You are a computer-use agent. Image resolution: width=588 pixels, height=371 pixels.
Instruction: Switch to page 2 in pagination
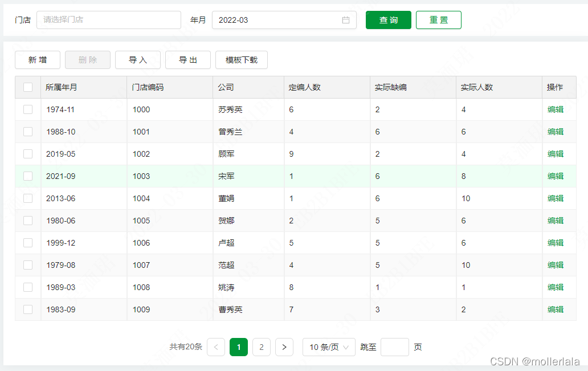(x=262, y=347)
